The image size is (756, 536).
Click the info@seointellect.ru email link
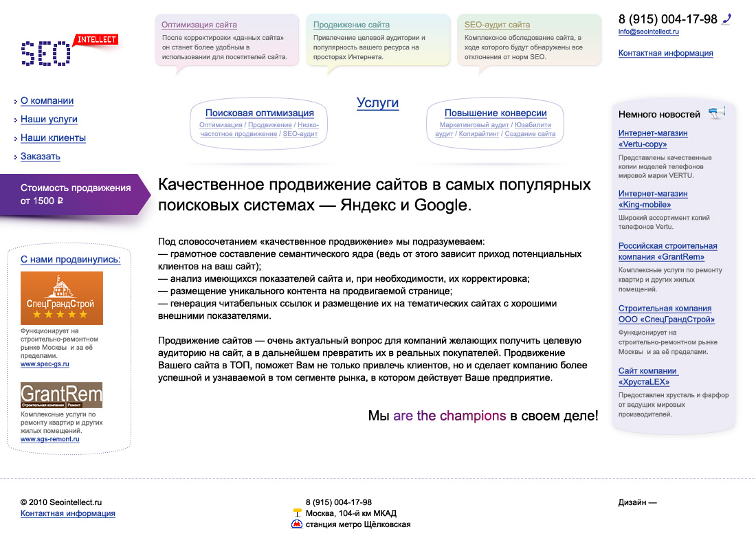click(649, 32)
